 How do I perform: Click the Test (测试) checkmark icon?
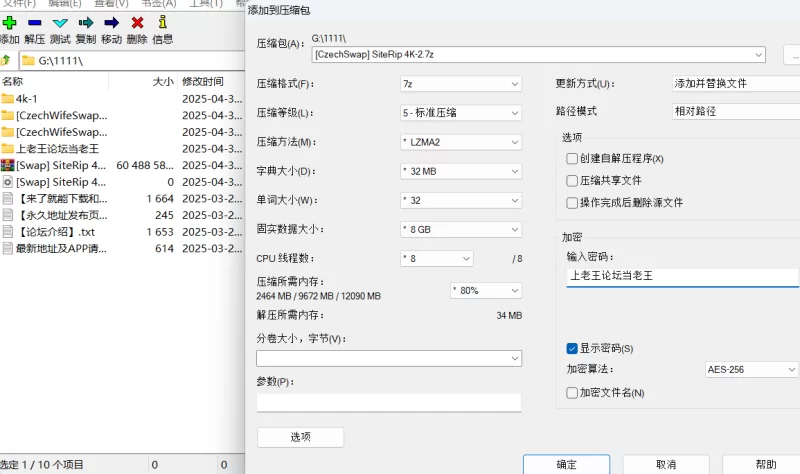pyautogui.click(x=60, y=22)
